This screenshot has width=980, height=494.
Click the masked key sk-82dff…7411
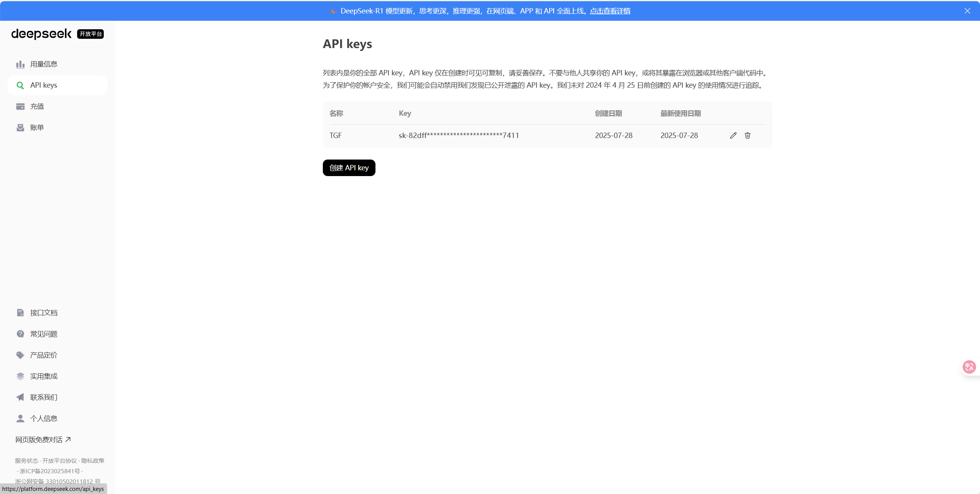tap(459, 135)
